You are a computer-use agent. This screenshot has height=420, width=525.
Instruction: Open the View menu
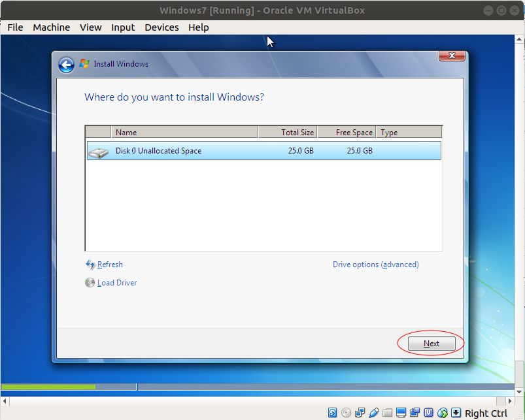[x=90, y=27]
